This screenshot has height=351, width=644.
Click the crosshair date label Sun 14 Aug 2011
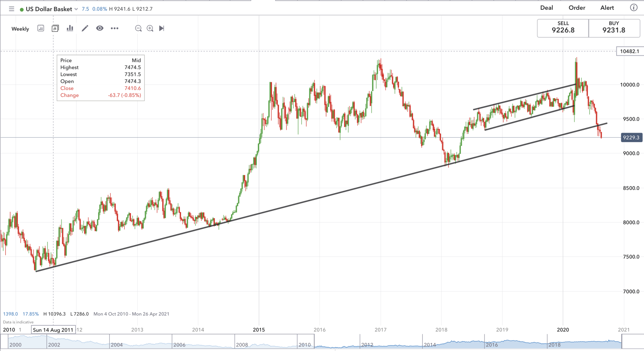click(x=53, y=330)
